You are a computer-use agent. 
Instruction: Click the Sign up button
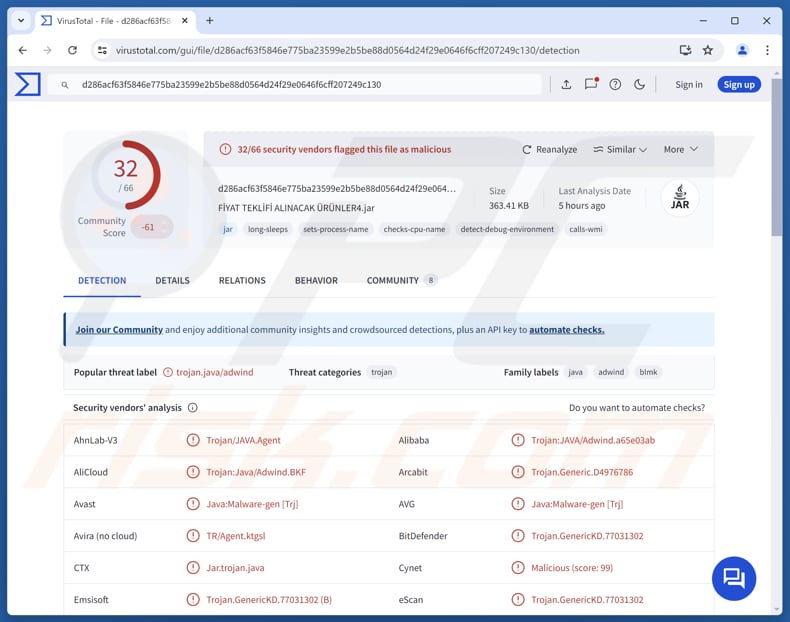tap(739, 85)
